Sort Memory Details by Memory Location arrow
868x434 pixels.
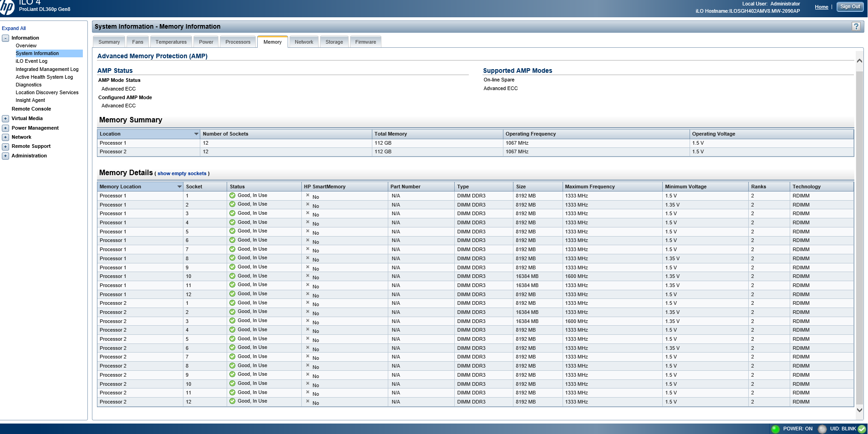tap(179, 187)
